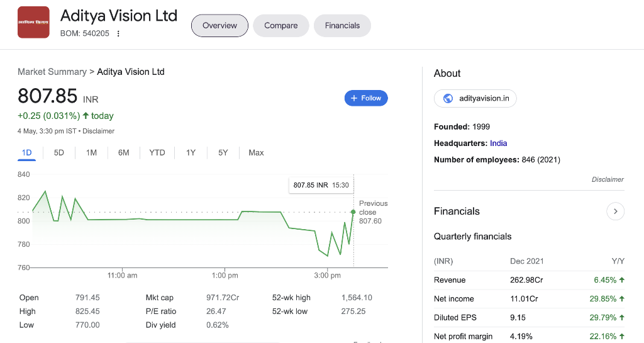
Task: Select the Overview tab
Action: point(219,25)
